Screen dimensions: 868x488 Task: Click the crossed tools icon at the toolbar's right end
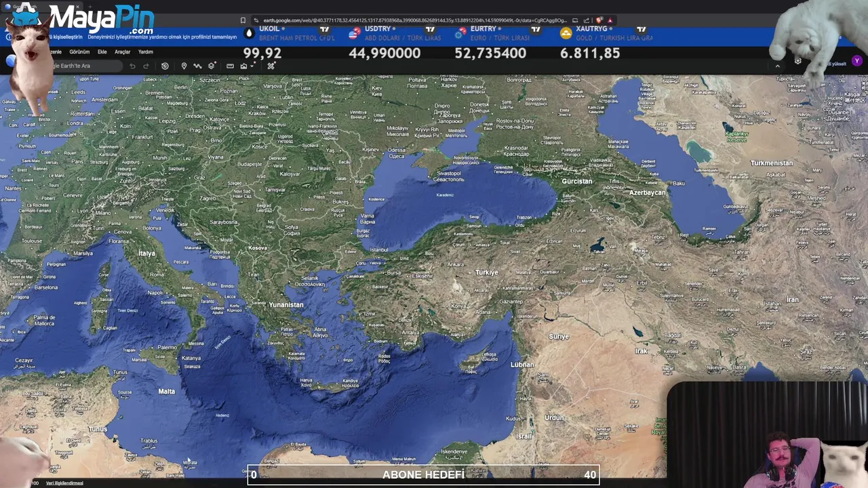point(271,66)
